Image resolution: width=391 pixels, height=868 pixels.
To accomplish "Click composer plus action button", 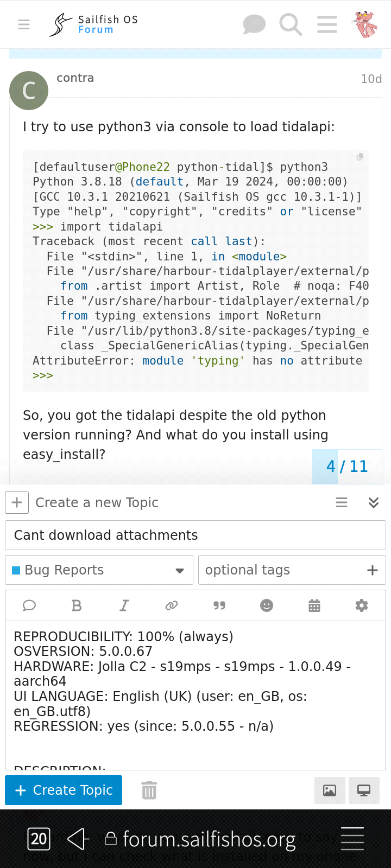I will click(17, 502).
